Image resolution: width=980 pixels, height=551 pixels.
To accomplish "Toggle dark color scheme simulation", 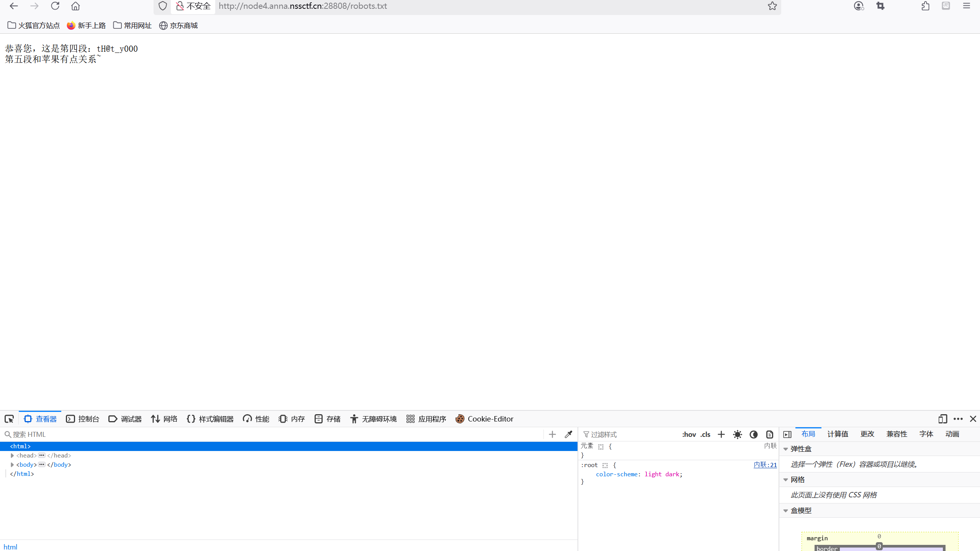I will coord(753,434).
